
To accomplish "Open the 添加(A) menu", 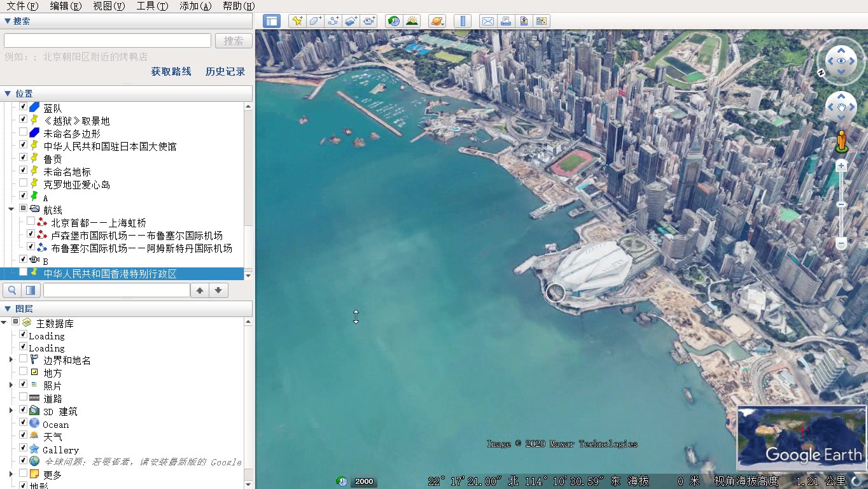I will point(195,6).
